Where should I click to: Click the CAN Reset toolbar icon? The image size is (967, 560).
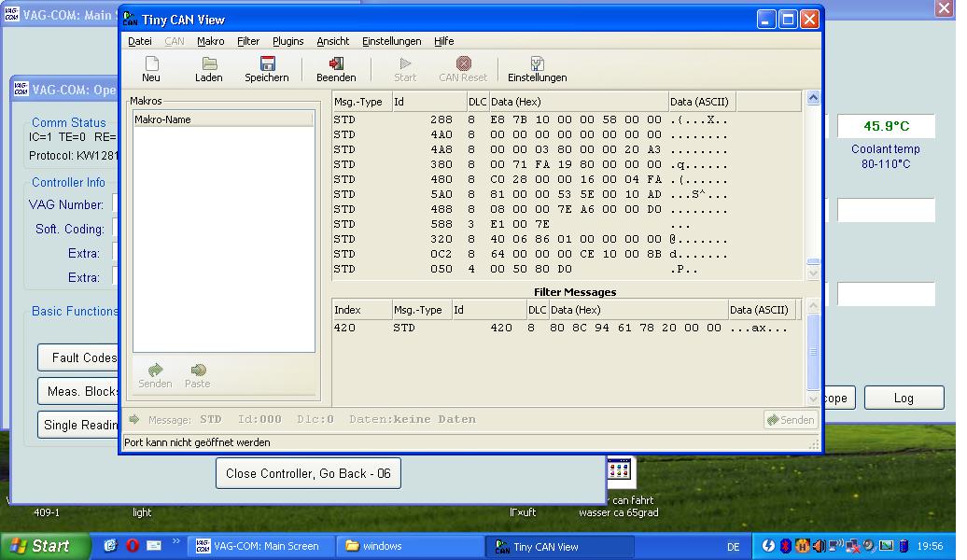(x=463, y=63)
